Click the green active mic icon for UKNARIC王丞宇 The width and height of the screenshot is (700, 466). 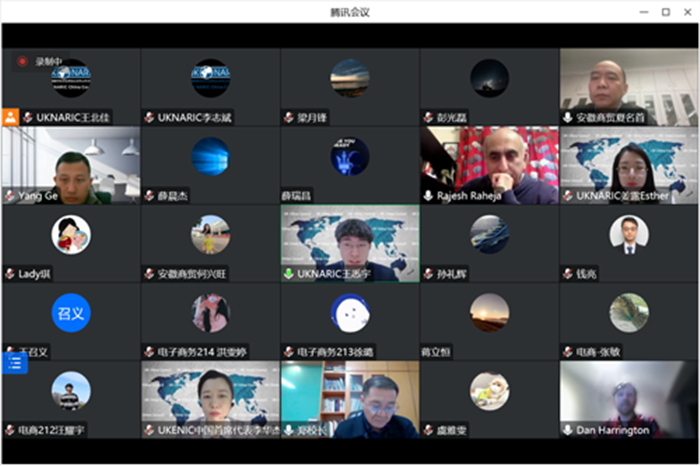click(x=289, y=273)
